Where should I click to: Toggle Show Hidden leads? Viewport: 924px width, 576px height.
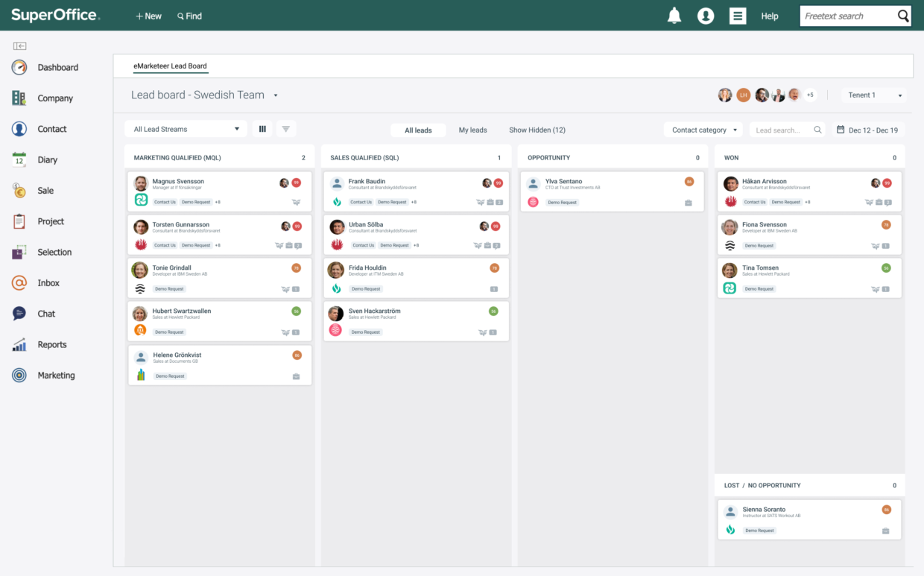[537, 130]
